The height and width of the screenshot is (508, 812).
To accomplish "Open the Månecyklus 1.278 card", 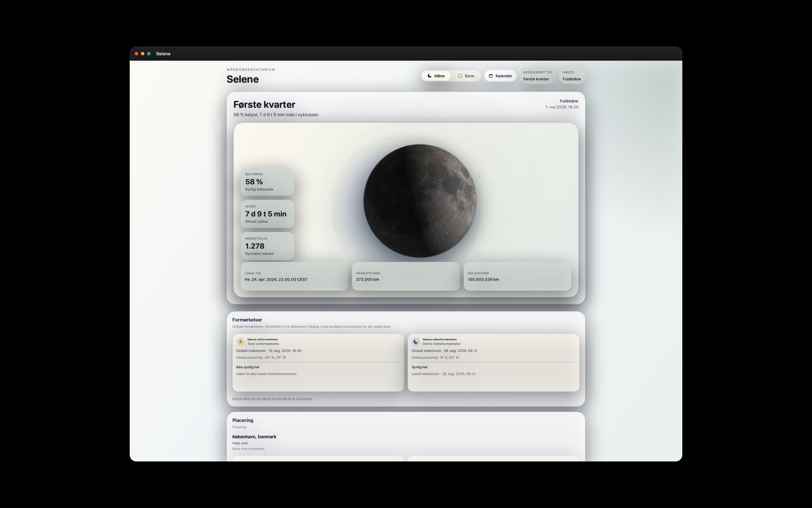I will (267, 246).
